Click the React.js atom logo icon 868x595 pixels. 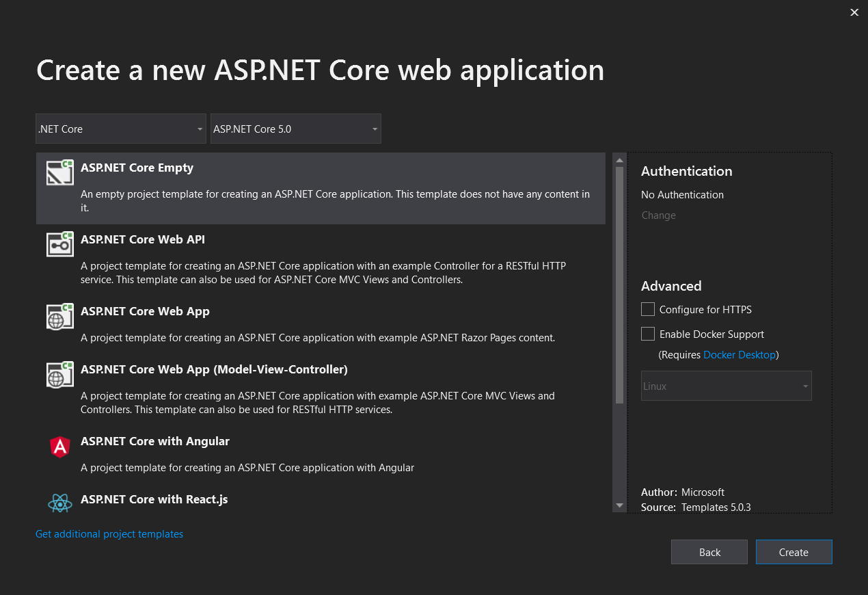coord(60,504)
